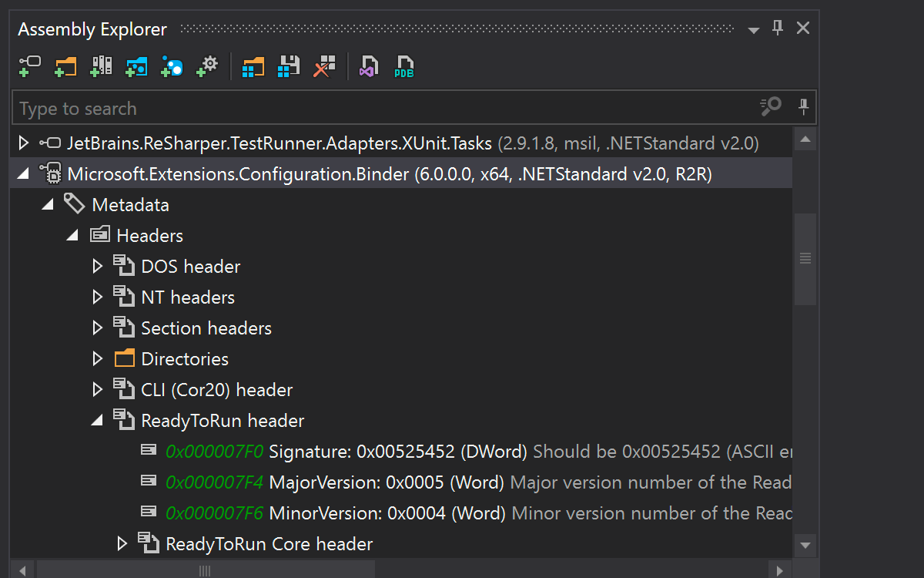This screenshot has width=924, height=578.
Task: Click the Add Assembly toolbar icon
Action: point(29,66)
